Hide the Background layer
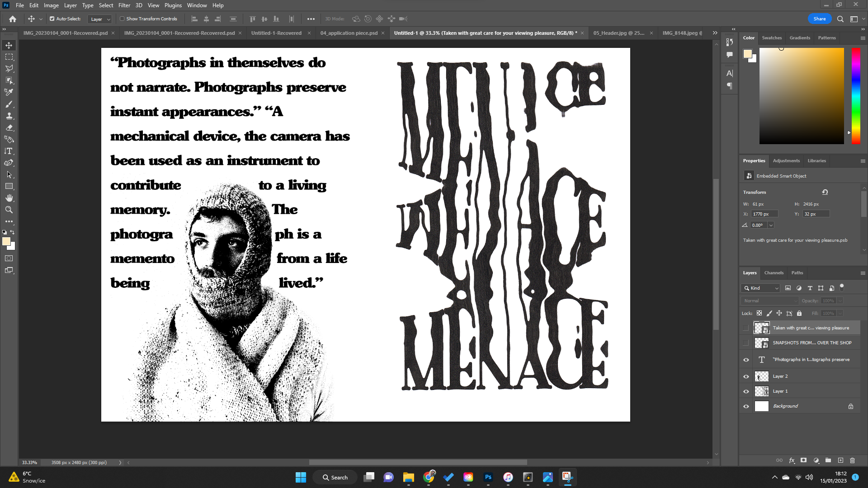868x488 pixels. [x=746, y=406]
